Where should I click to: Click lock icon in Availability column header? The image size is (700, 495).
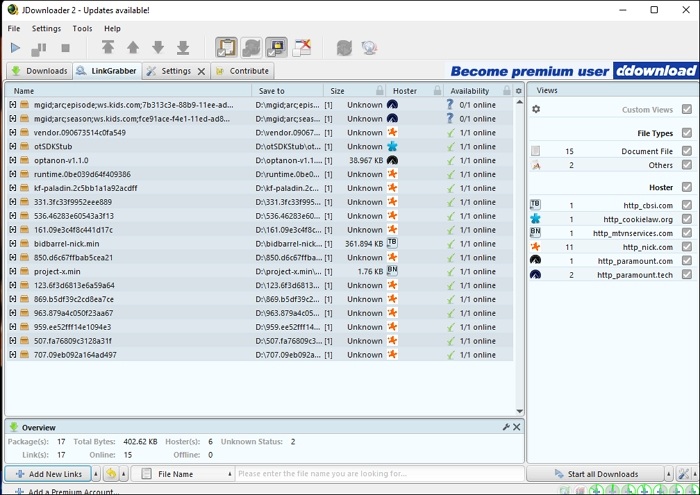(507, 91)
